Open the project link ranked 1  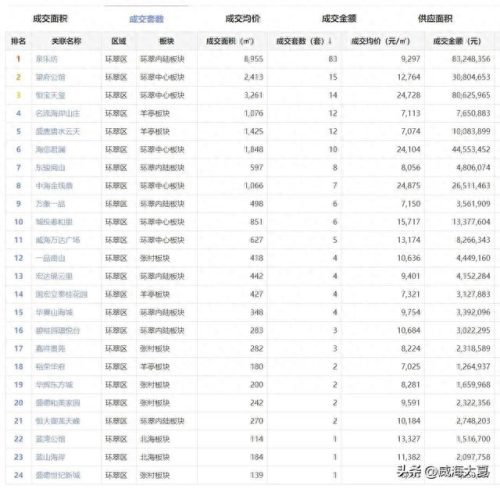(x=47, y=59)
